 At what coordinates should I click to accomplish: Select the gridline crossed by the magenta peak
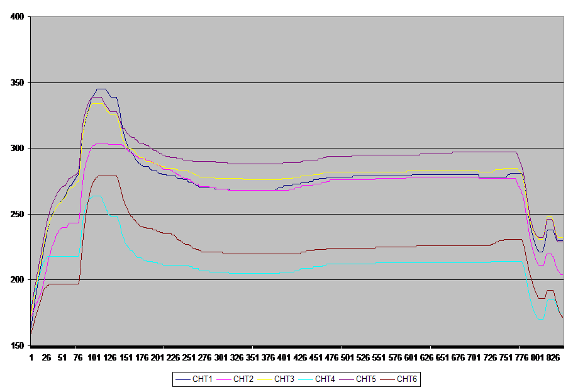296,148
